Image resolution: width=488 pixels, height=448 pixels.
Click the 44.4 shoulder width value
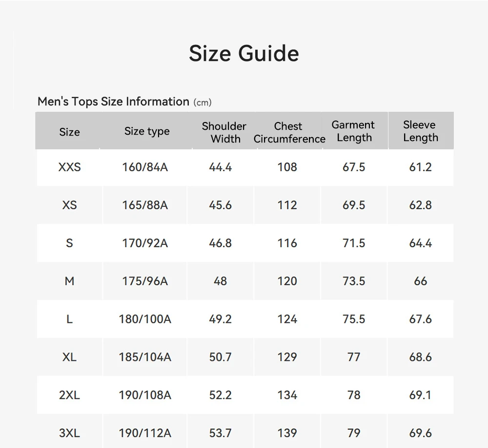coord(221,167)
